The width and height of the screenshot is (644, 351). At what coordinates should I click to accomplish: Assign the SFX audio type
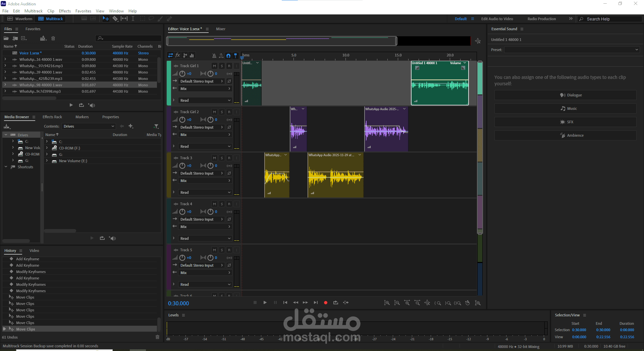coord(565,122)
